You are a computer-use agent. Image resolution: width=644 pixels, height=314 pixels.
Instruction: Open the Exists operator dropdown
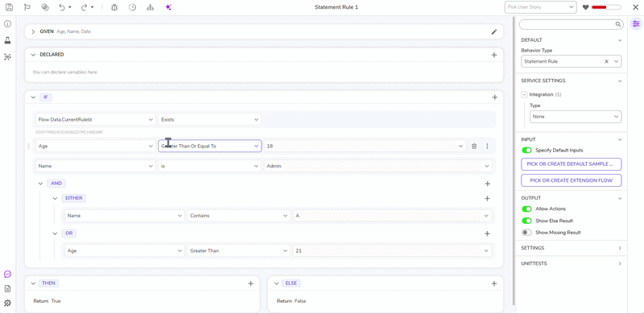click(210, 120)
